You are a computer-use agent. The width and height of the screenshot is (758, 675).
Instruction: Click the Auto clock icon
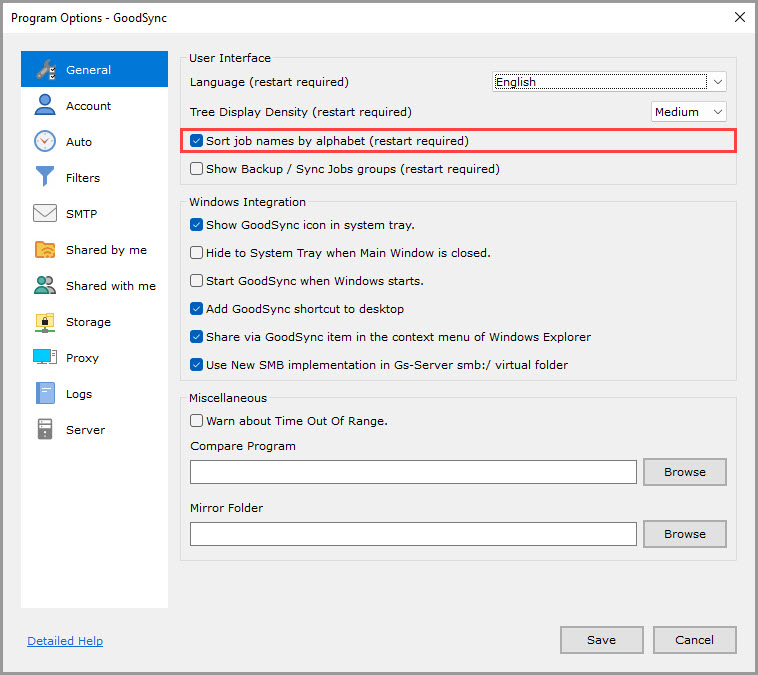click(45, 141)
